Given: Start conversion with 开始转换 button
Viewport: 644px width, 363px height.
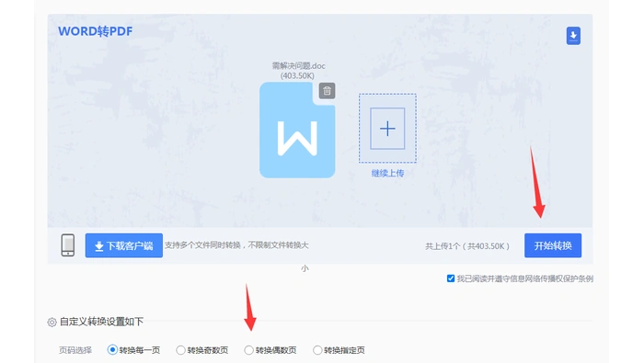Looking at the screenshot, I should (553, 245).
